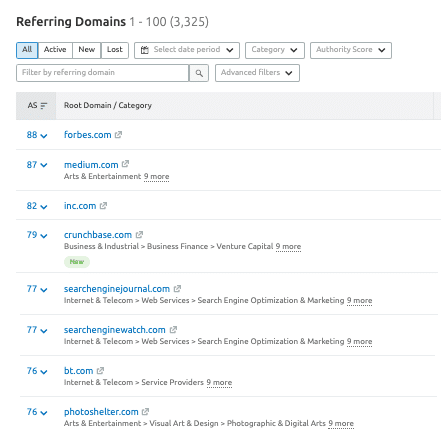Click calendar icon in date period selector
This screenshot has height=447, width=441.
145,50
